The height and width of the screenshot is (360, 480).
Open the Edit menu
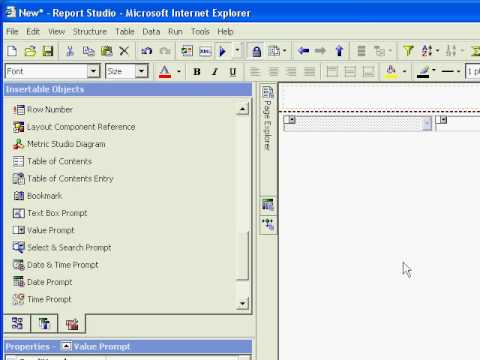(33, 32)
